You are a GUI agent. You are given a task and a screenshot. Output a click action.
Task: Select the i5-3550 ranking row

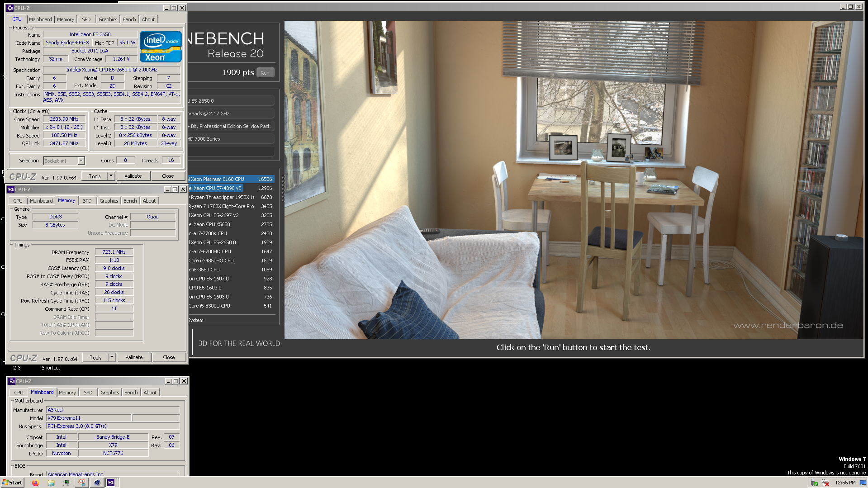tap(231, 270)
